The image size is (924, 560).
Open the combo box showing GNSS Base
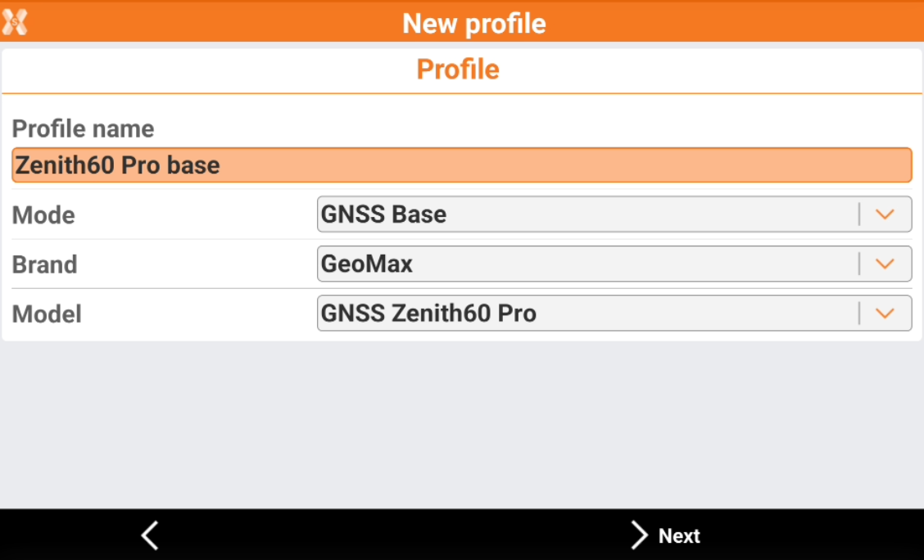click(586, 215)
